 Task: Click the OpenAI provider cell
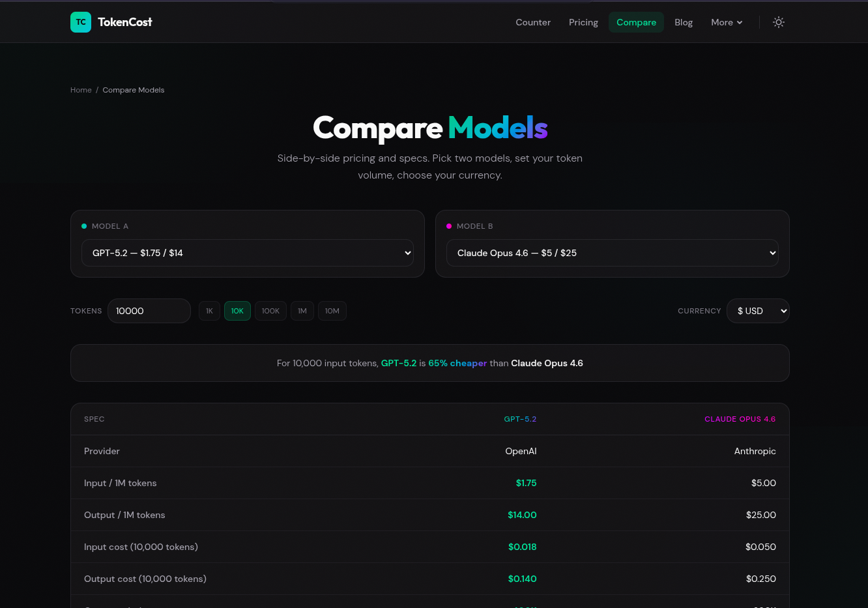click(521, 451)
